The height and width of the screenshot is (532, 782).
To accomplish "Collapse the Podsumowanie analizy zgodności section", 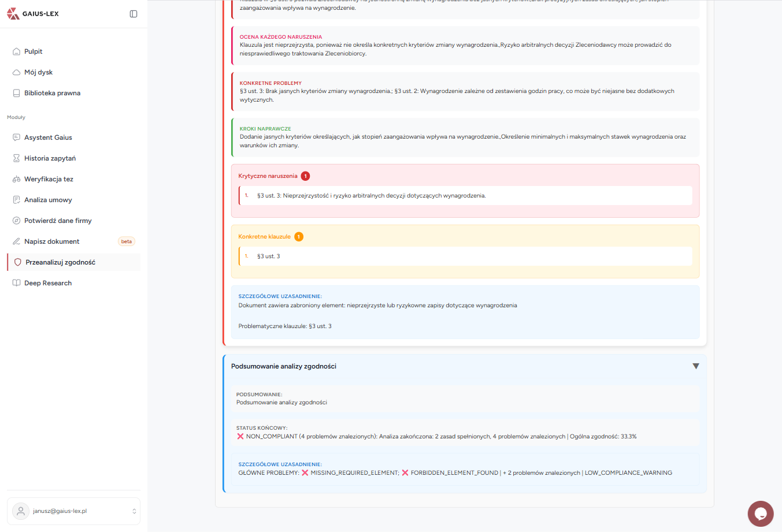I will pyautogui.click(x=696, y=366).
